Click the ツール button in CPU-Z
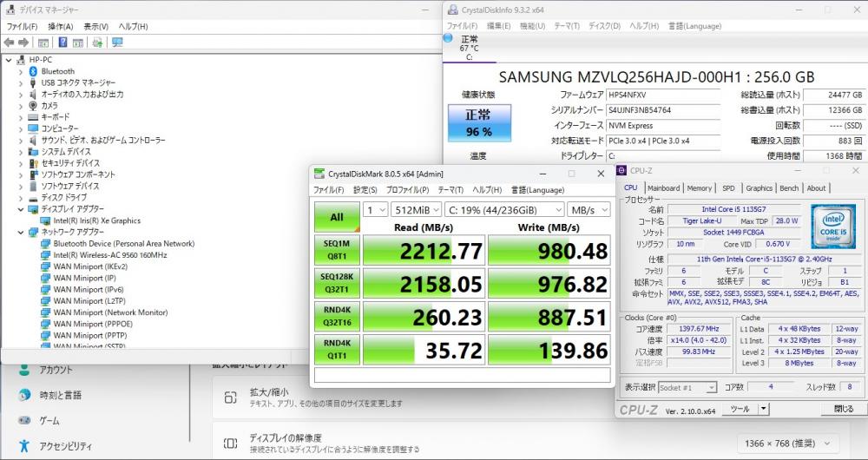Image resolution: width=868 pixels, height=460 pixels. (740, 409)
